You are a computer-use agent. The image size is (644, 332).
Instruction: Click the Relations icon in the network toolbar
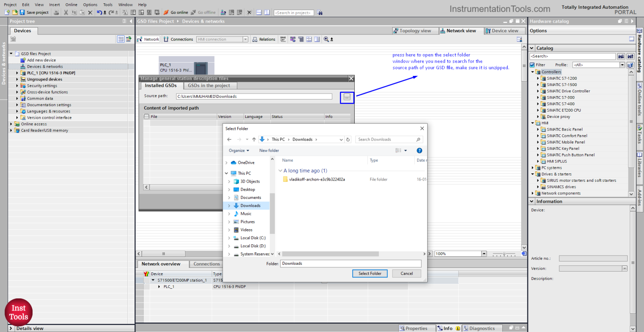255,39
